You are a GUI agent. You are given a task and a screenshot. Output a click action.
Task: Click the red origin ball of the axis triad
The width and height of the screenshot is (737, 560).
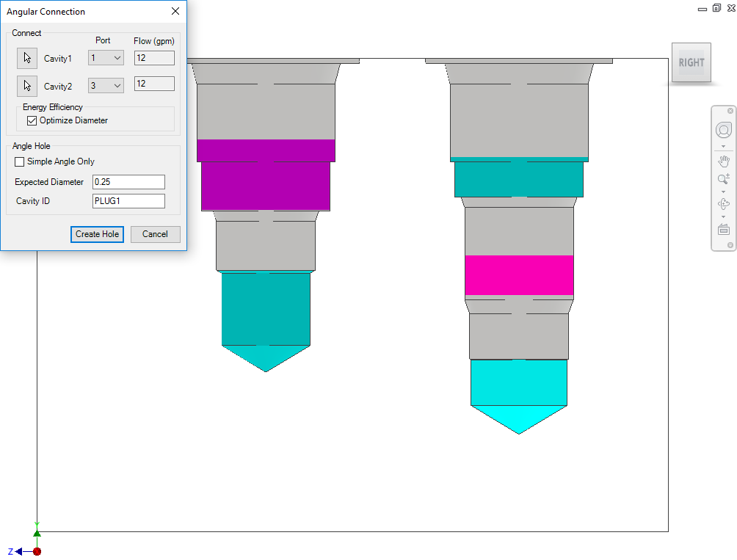[x=37, y=551]
